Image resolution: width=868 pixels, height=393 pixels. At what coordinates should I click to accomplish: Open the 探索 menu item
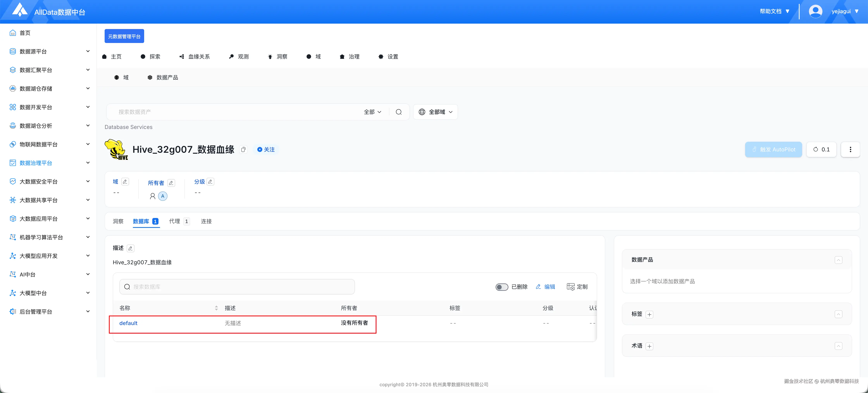click(151, 57)
